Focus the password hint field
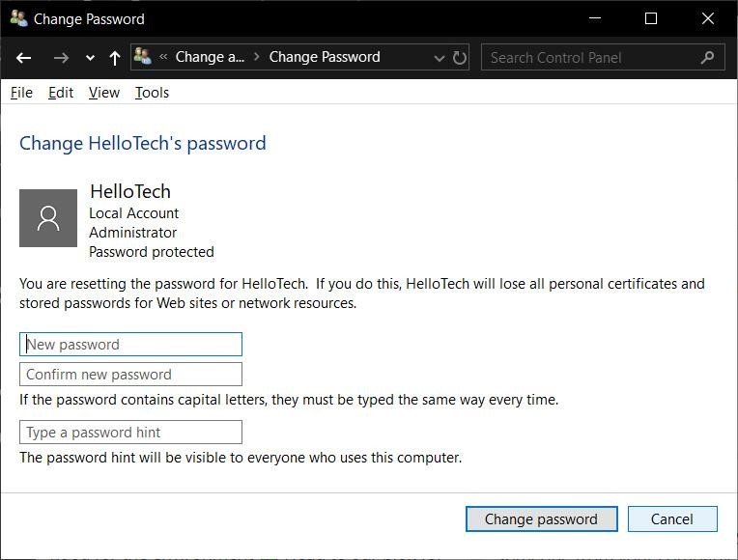This screenshot has height=560, width=738. click(130, 433)
